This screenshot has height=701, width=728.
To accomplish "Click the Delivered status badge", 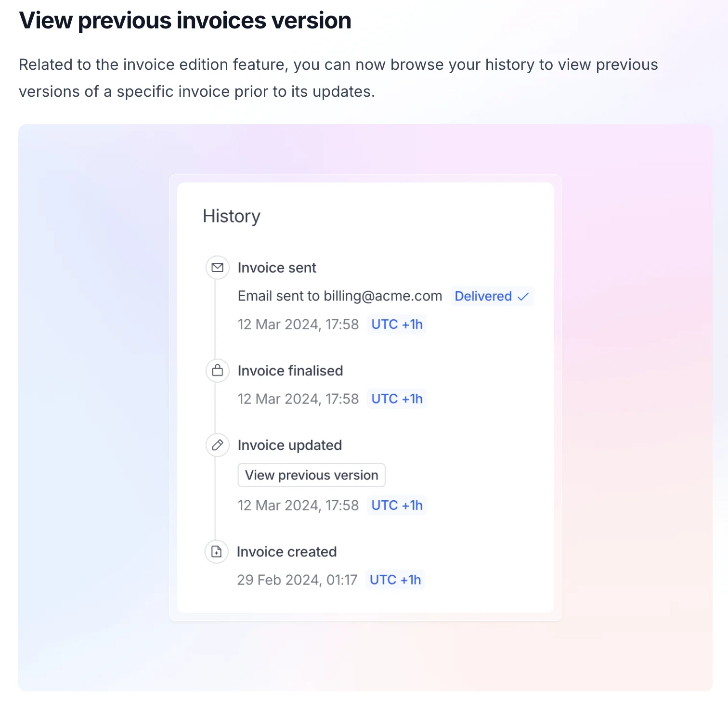I will point(492,297).
